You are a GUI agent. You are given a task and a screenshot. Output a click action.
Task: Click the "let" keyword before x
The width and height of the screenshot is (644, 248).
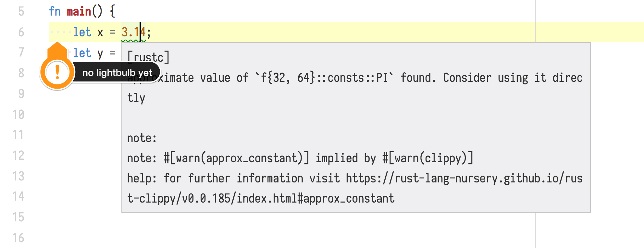pyautogui.click(x=82, y=32)
